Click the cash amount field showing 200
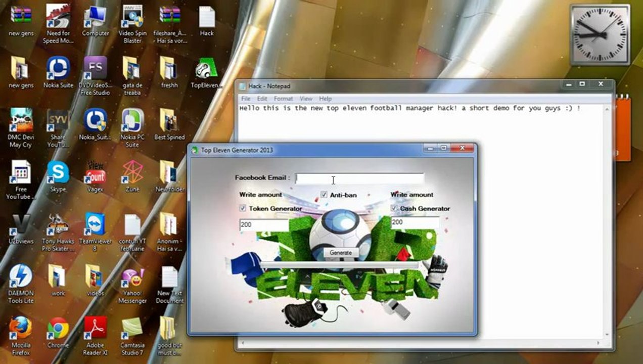This screenshot has width=643, height=364. pos(415,222)
